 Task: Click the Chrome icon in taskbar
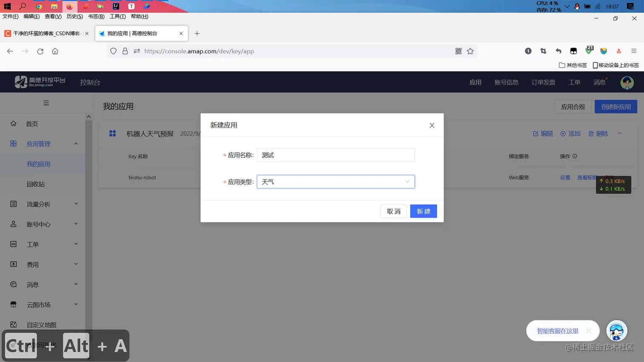(x=39, y=6)
